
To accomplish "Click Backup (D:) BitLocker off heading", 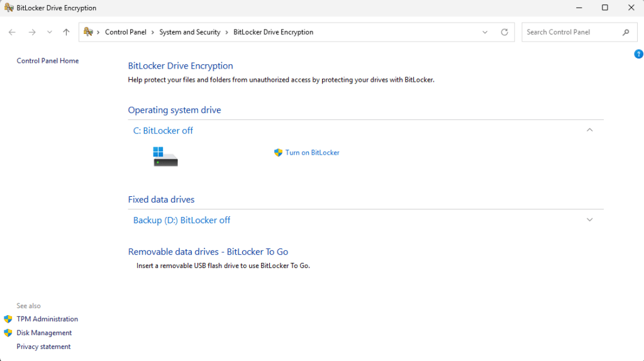I will (x=182, y=220).
